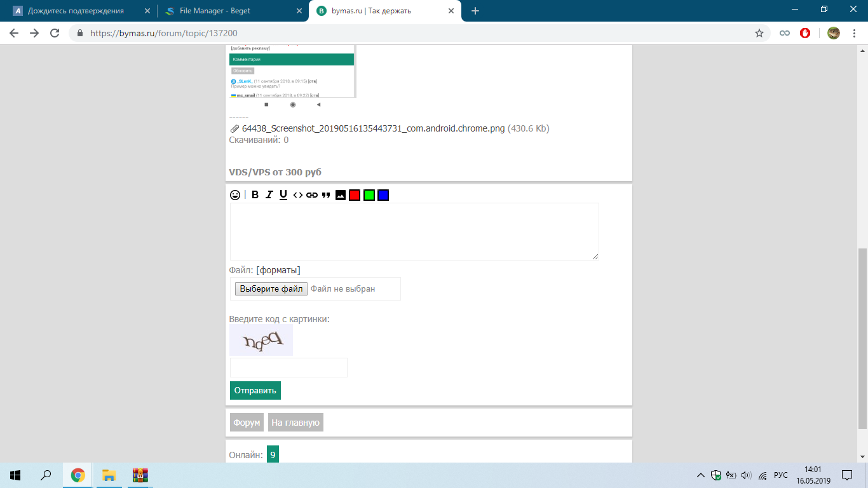Open the smiley emoji picker
This screenshot has height=488, width=868.
click(235, 195)
